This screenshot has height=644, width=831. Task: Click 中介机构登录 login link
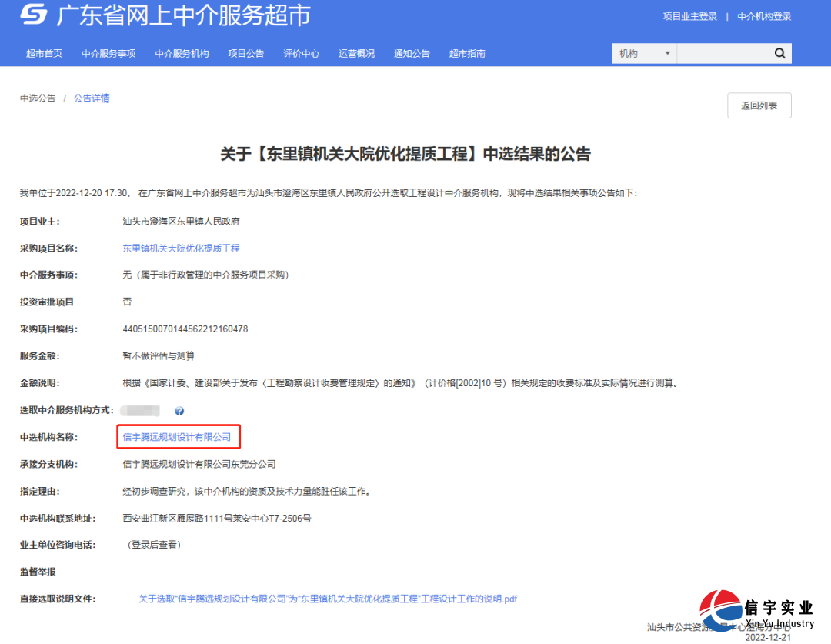click(764, 15)
